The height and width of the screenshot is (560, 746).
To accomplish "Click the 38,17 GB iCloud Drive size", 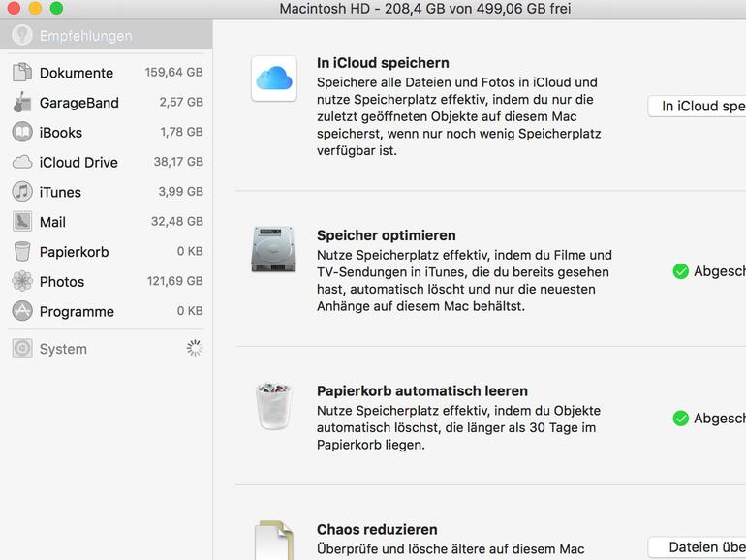I will coord(178,162).
